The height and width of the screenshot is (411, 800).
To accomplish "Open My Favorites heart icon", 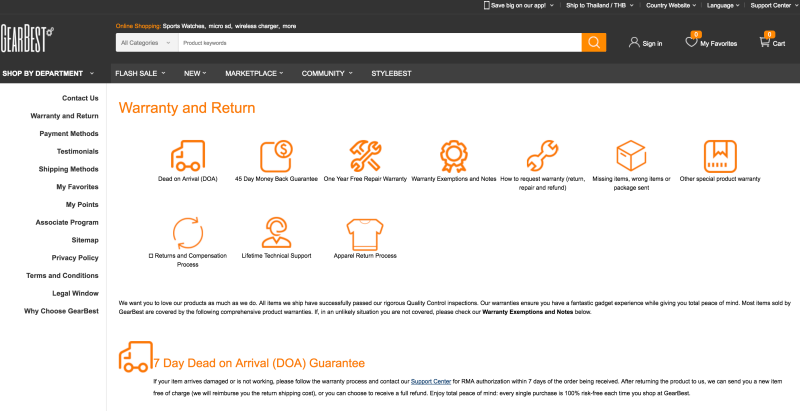I will [x=692, y=41].
